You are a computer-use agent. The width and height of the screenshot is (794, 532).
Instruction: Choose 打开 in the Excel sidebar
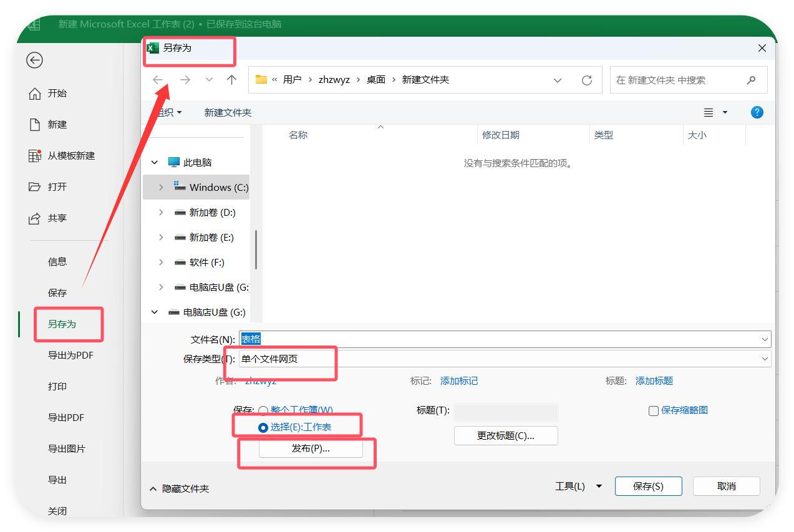click(57, 187)
